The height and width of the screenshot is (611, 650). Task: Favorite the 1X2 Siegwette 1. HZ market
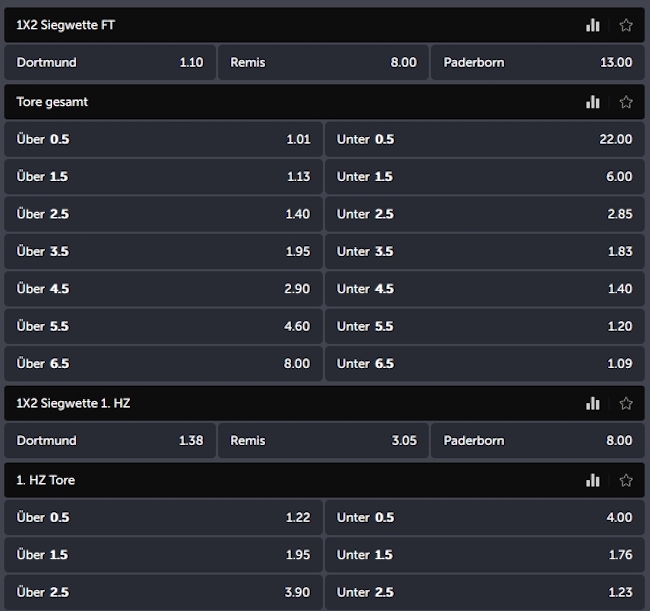point(626,403)
